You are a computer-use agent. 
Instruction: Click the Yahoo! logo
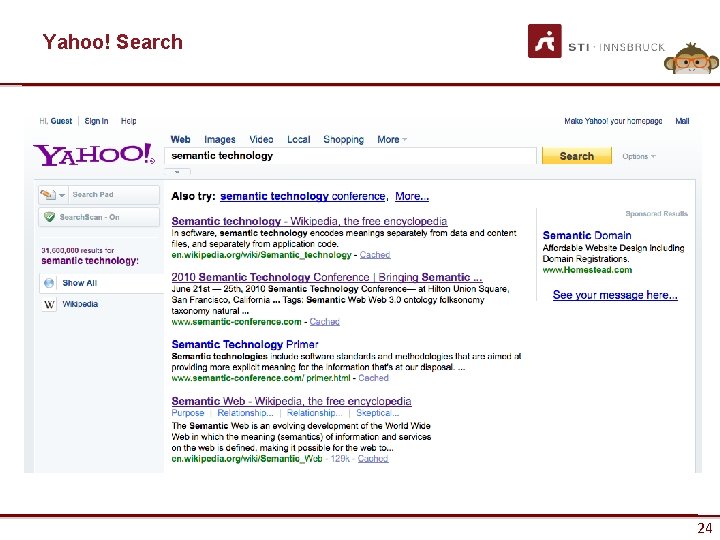click(x=94, y=154)
